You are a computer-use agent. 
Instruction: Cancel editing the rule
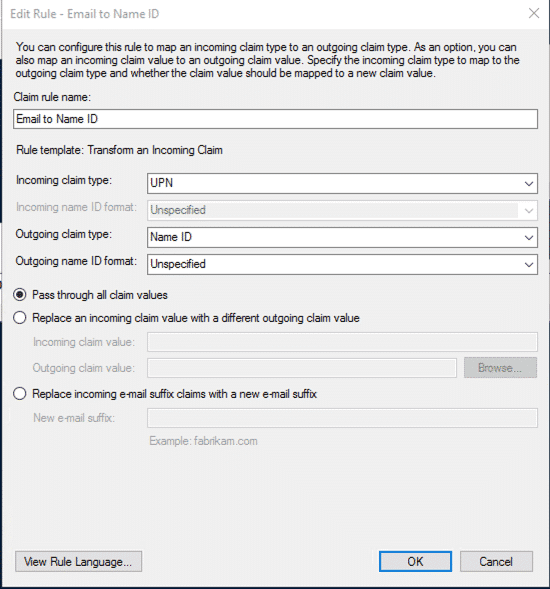click(496, 562)
